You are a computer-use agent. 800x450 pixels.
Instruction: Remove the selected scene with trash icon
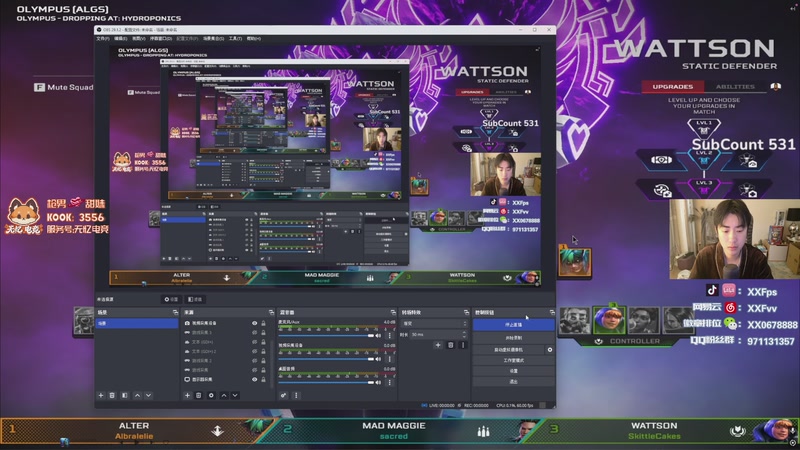click(112, 395)
